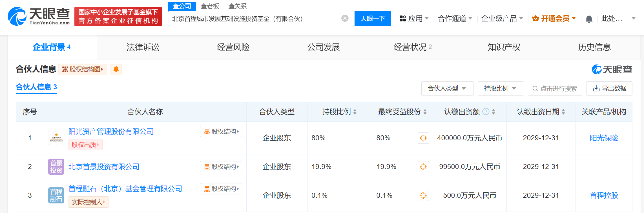Sort by 认缴出资日期 column
The image size is (644, 213).
[563, 112]
